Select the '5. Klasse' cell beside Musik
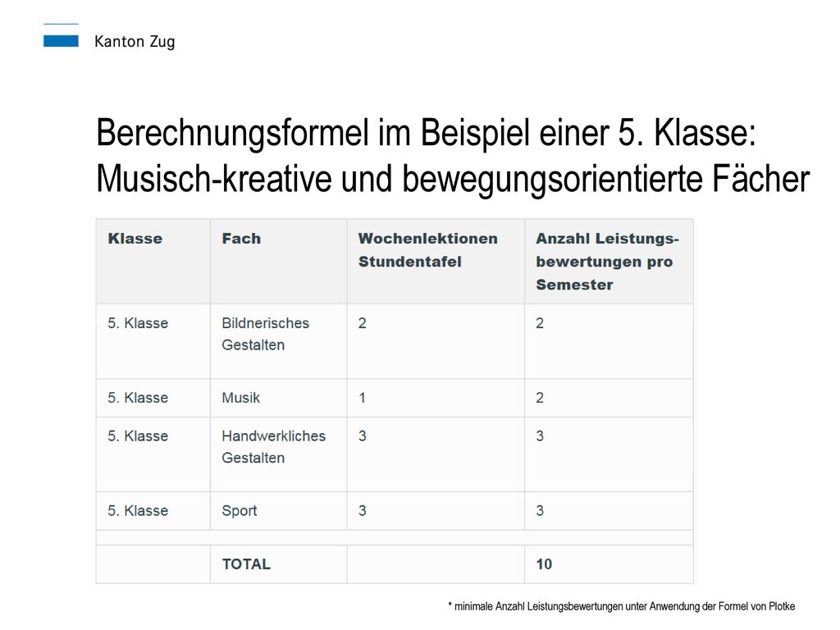This screenshot has height=630, width=840. coord(138,398)
